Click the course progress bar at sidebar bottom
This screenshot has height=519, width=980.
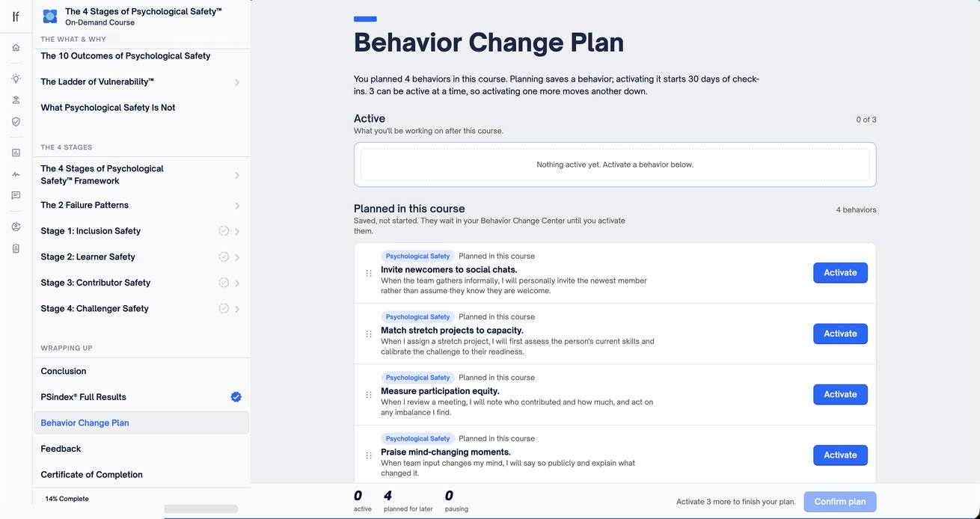[201, 509]
